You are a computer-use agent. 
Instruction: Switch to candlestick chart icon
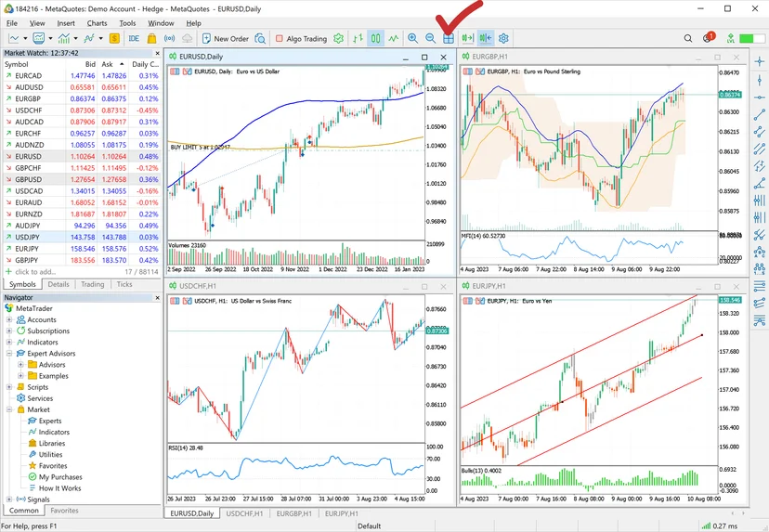375,38
